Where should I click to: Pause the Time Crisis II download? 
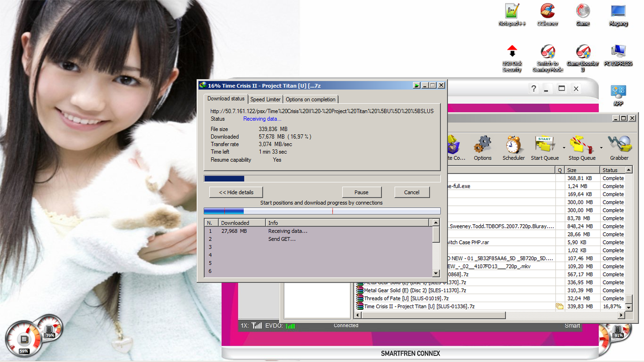pyautogui.click(x=361, y=192)
